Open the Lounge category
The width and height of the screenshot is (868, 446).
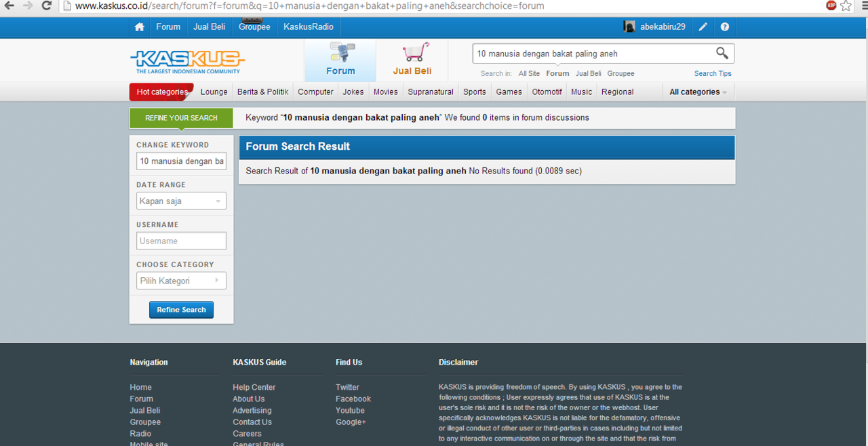coord(214,92)
